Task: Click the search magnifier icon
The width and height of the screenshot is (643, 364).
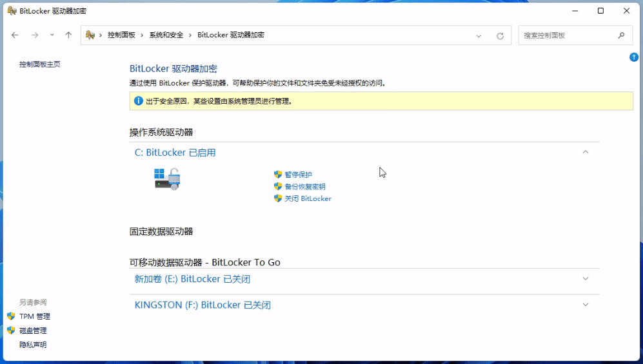Action: pyautogui.click(x=621, y=35)
